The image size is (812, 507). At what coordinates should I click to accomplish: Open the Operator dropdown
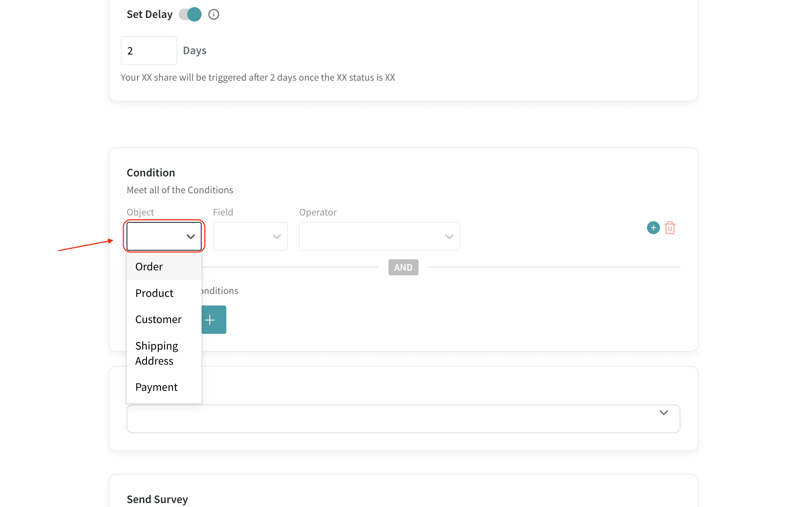point(379,236)
